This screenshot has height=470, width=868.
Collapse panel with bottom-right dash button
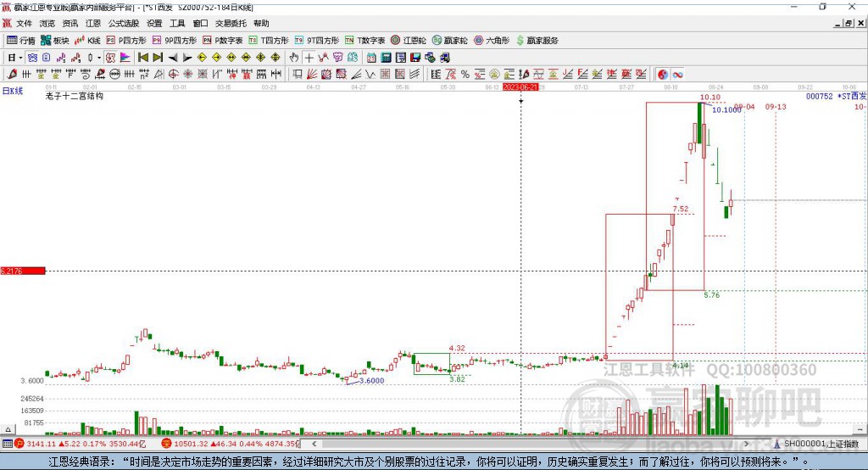tap(860, 429)
